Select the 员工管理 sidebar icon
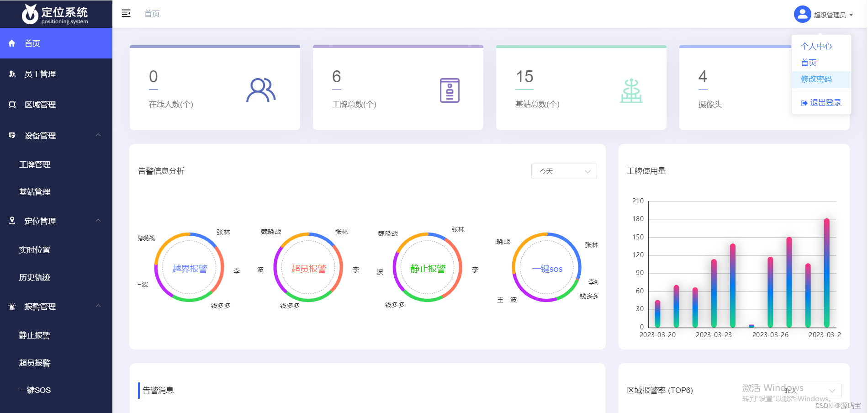The image size is (868, 413). point(12,74)
